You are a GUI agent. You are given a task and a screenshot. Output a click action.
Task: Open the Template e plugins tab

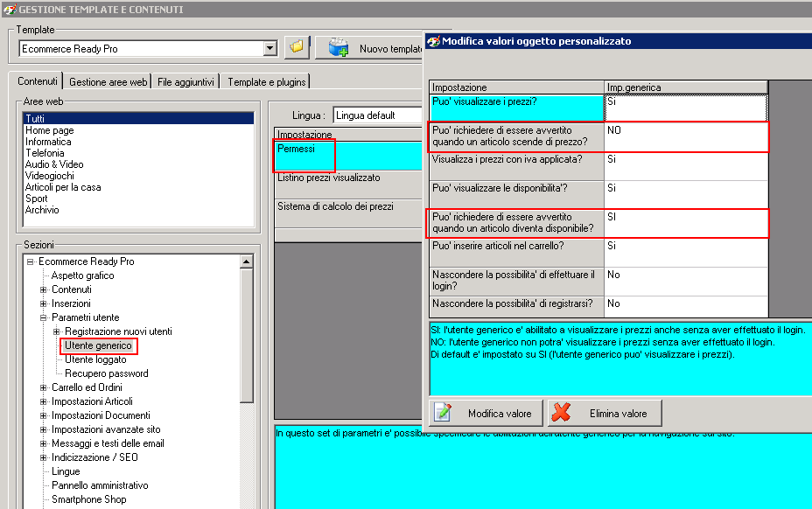(x=266, y=82)
